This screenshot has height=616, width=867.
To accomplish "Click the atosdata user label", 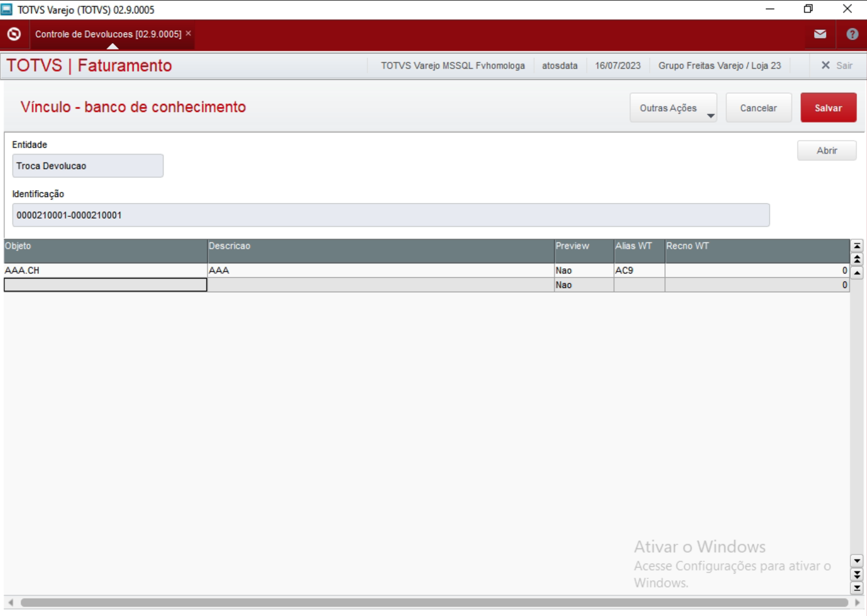I will (x=560, y=65).
